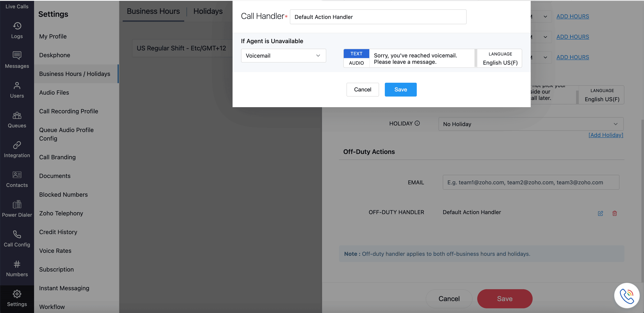644x313 pixels.
Task: Click the Holiday info icon
Action: tap(417, 123)
